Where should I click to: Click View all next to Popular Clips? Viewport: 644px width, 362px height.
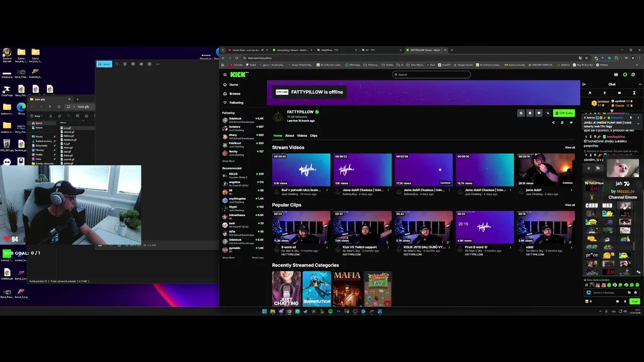click(570, 205)
